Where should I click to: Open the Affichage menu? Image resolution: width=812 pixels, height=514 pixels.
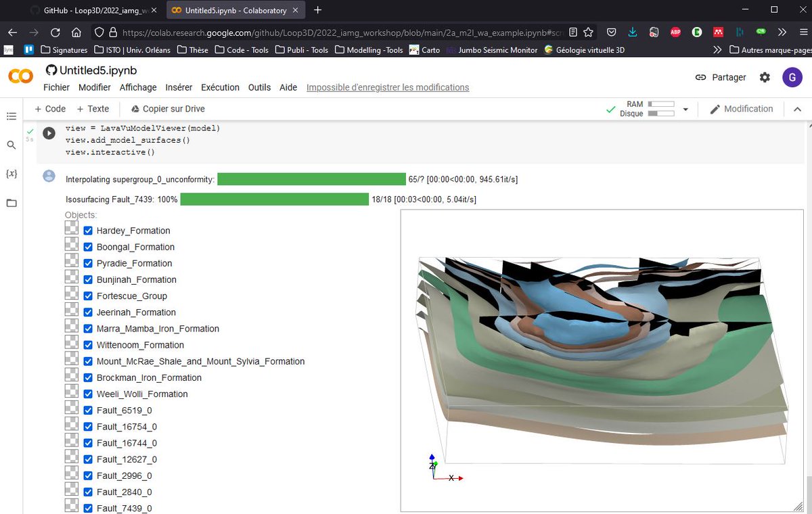[x=138, y=87]
